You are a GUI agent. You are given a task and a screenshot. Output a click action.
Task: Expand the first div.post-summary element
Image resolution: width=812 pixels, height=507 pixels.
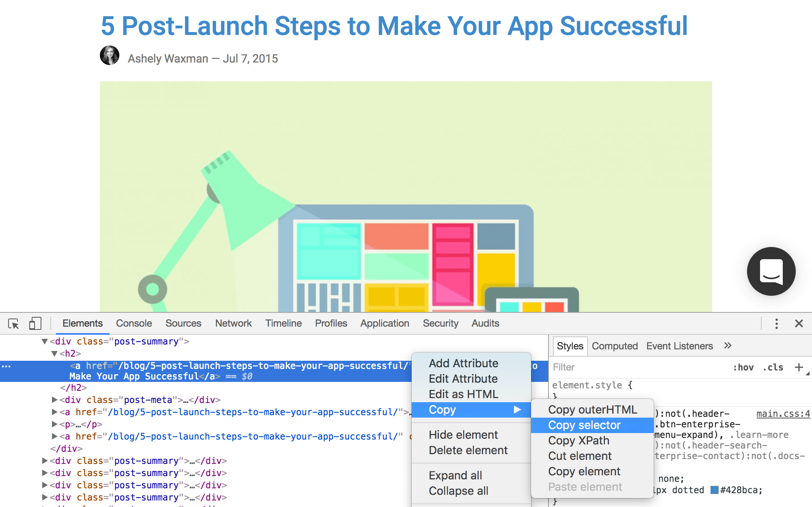(45, 461)
